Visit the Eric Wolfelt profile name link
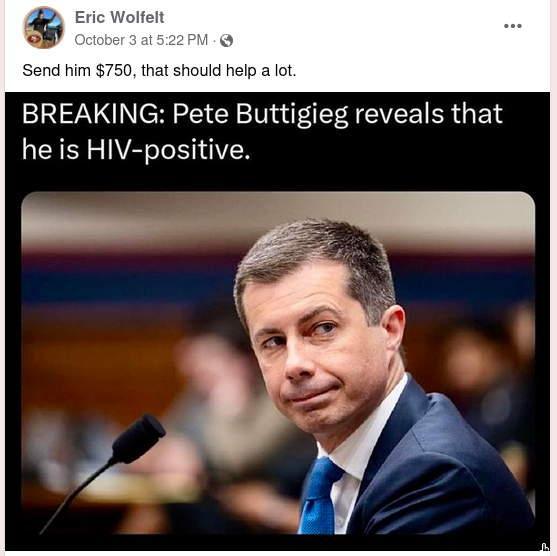This screenshot has height=556, width=557. pos(119,17)
